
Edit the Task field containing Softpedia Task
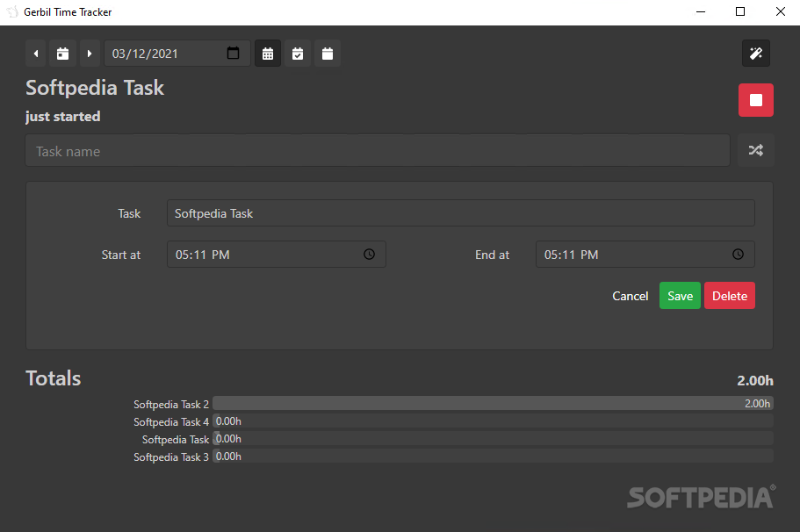pyautogui.click(x=461, y=213)
